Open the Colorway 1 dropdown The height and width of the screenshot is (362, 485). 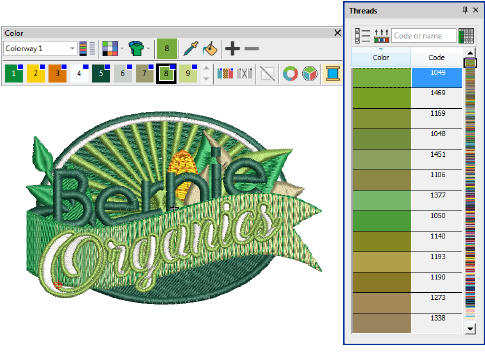click(40, 49)
